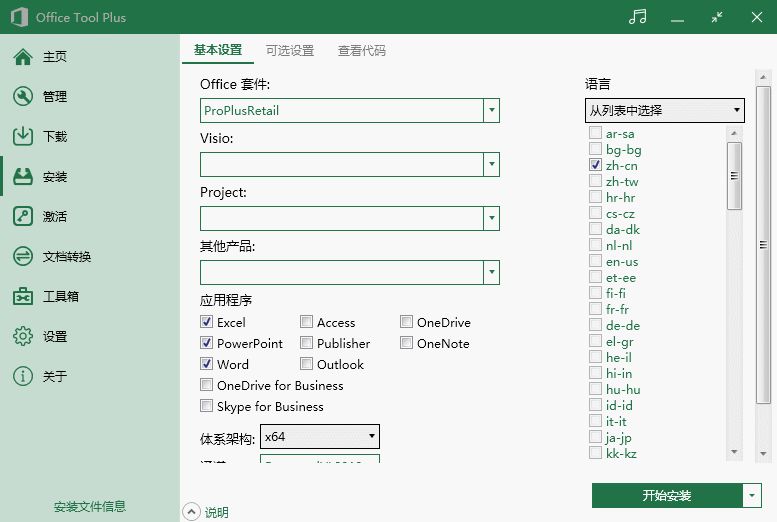Screen dimensions: 777x522
Task: Open the 安装文件信息 link
Action: pos(90,506)
